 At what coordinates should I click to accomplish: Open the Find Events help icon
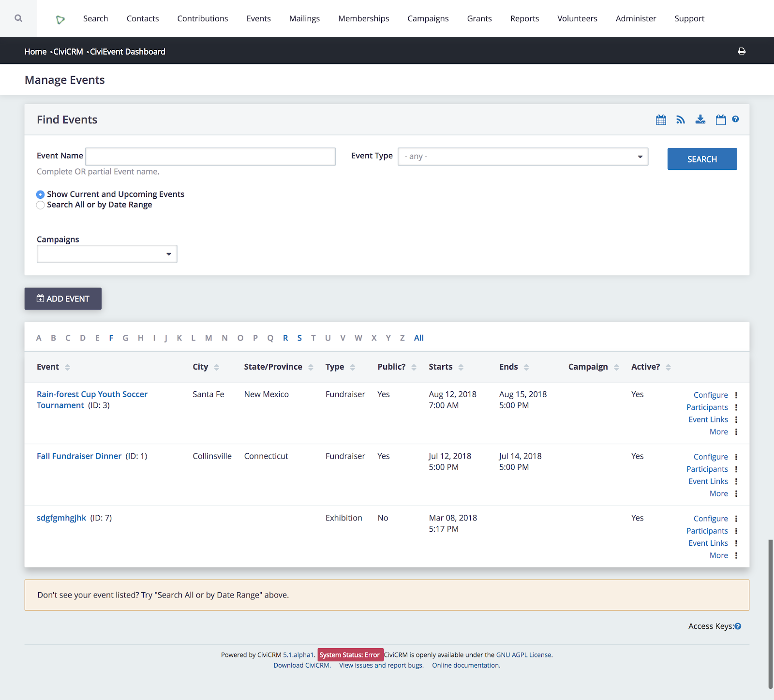[735, 119]
